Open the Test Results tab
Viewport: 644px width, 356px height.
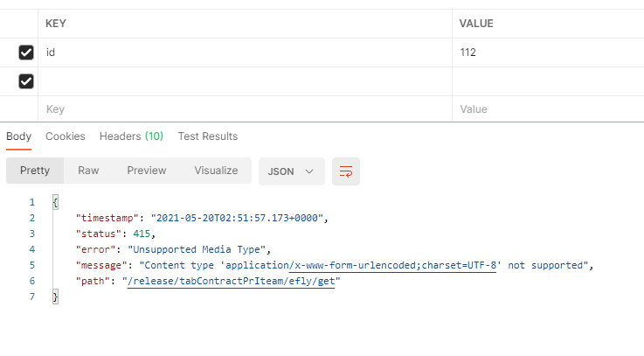click(208, 136)
